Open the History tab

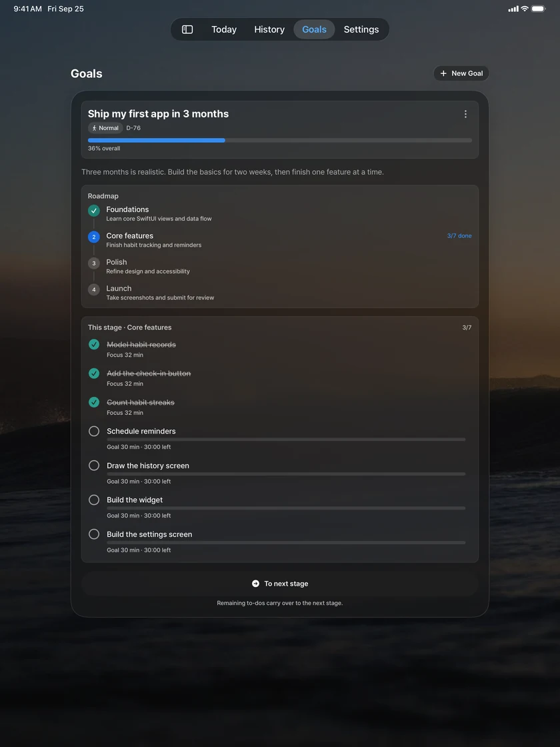[x=269, y=29]
